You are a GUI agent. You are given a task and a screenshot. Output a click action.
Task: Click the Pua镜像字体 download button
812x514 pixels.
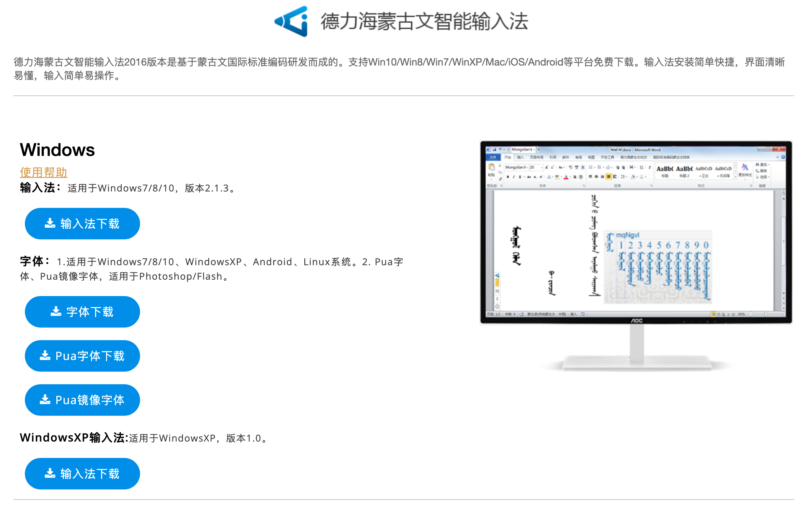point(82,400)
